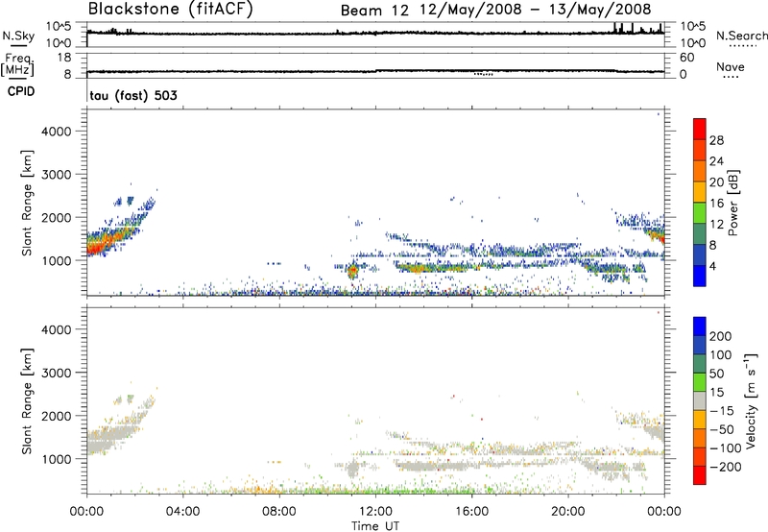Click the 3000 tick of the velocity panel
This screenshot has height=532, width=768.
click(x=57, y=373)
